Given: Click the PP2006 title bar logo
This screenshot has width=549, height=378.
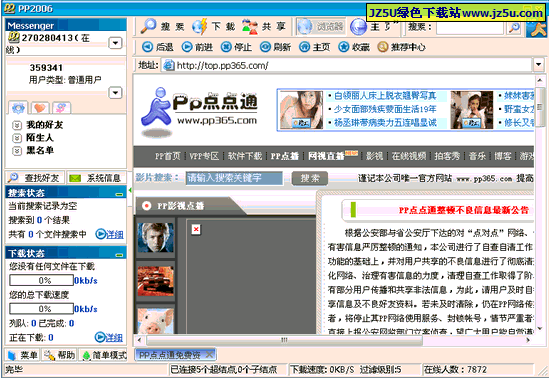Looking at the screenshot, I should (10, 8).
